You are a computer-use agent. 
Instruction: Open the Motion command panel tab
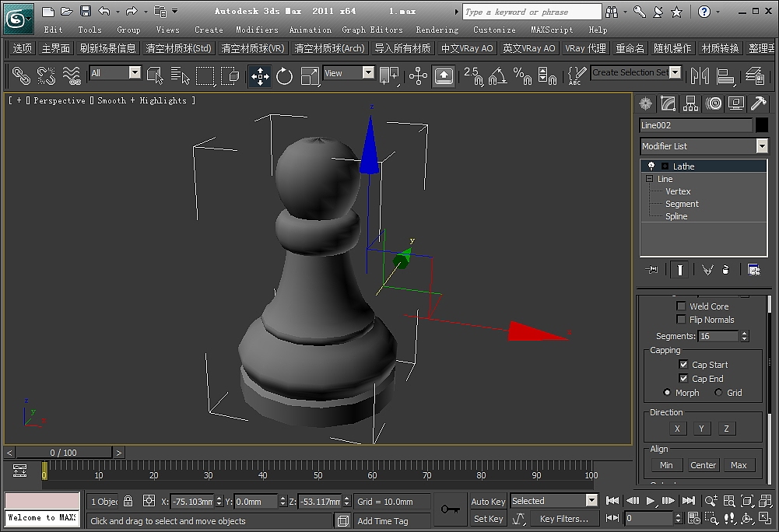(x=714, y=103)
